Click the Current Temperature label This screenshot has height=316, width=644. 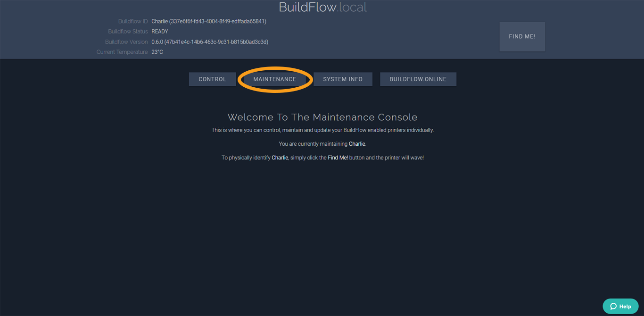(122, 52)
